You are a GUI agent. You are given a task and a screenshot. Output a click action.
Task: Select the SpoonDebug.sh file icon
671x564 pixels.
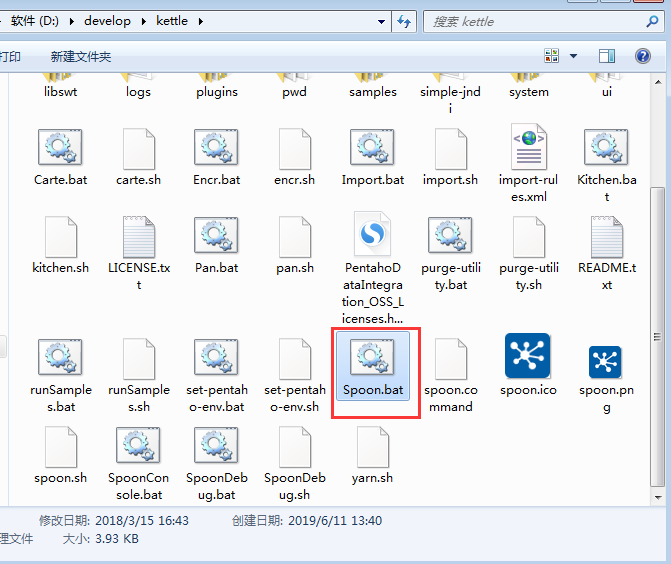tap(294, 447)
